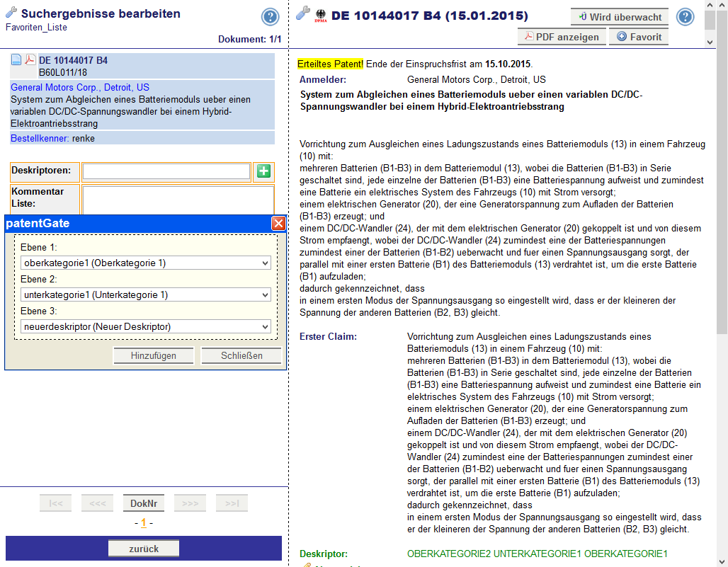Expand the Ebene 1 dropdown
The image size is (728, 567).
click(146, 263)
